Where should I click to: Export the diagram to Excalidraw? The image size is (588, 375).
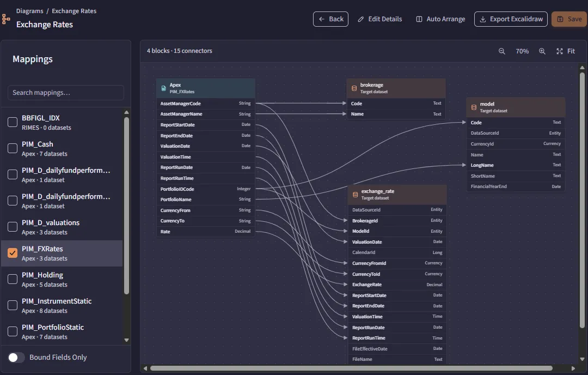click(x=511, y=19)
